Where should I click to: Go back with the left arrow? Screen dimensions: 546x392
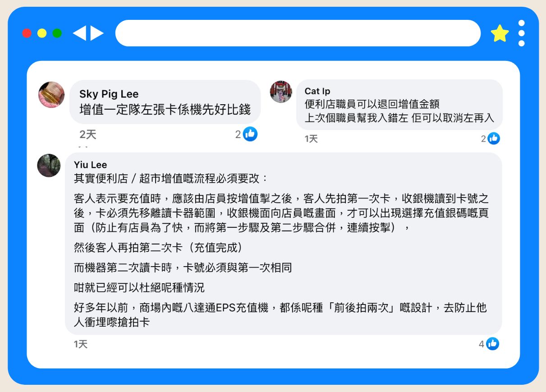point(79,33)
